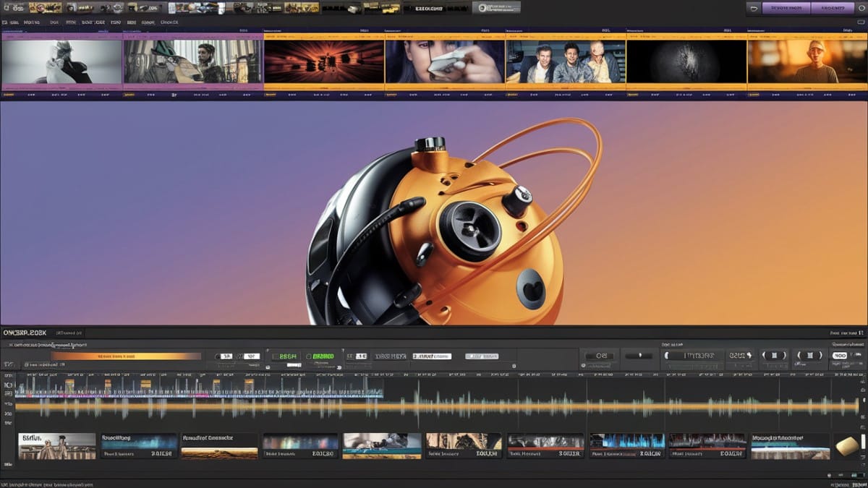Click the square stop icon in the transport controls
868x488 pixels.
point(774,356)
